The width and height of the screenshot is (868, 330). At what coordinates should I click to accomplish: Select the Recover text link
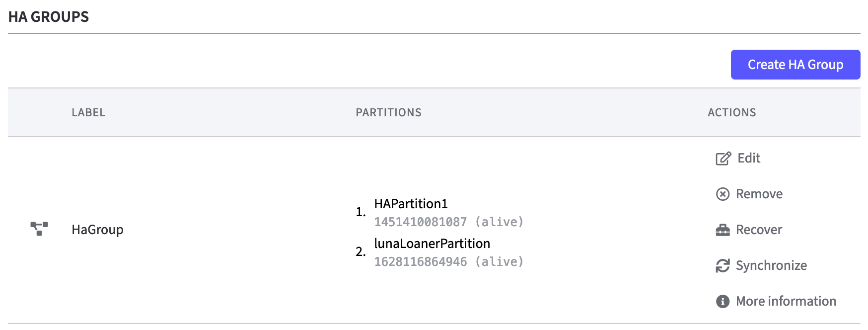pos(759,230)
